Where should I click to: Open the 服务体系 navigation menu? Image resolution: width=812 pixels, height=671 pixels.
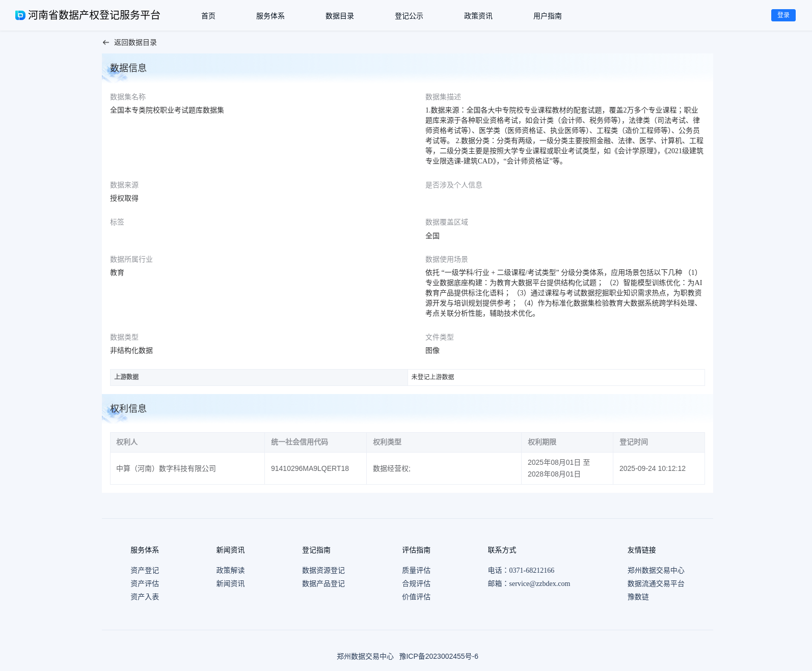pos(270,16)
